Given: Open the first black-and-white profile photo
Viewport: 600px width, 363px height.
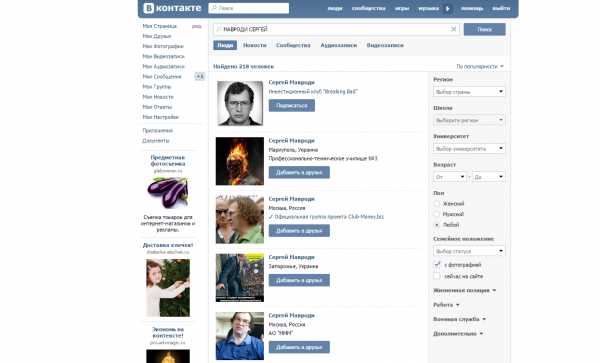Looking at the screenshot, I should [240, 103].
